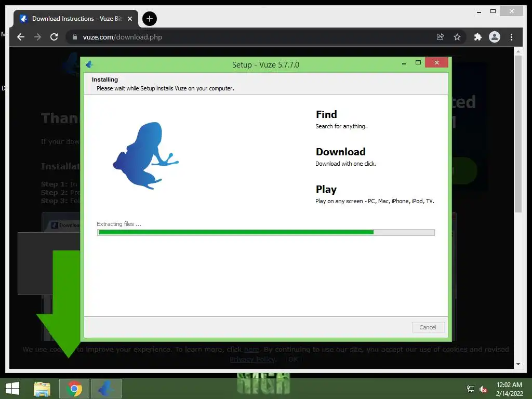Click scrollbar down arrow in Chrome
Image resolution: width=532 pixels, height=399 pixels.
[518, 364]
